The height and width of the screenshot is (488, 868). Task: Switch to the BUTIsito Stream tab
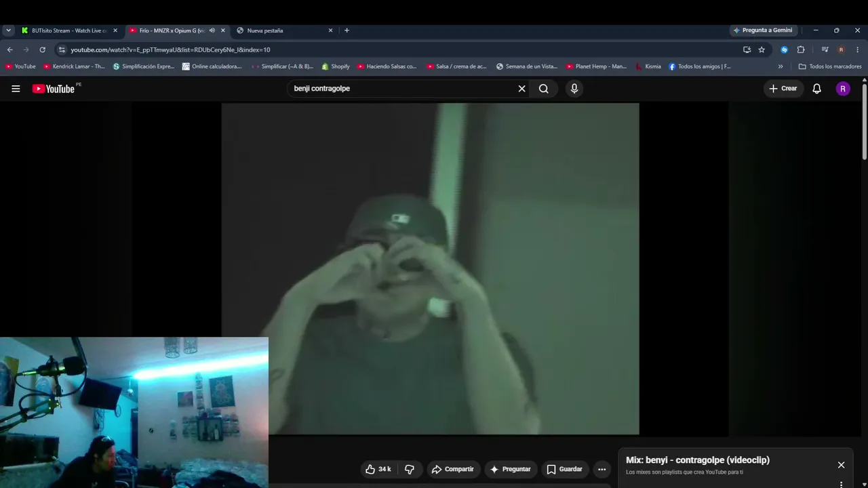pyautogui.click(x=70, y=30)
